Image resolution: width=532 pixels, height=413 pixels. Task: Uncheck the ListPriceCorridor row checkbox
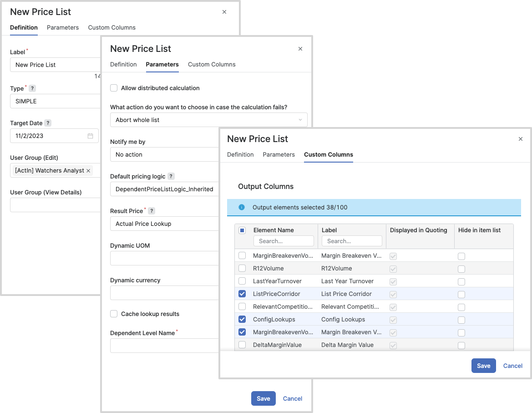point(242,294)
